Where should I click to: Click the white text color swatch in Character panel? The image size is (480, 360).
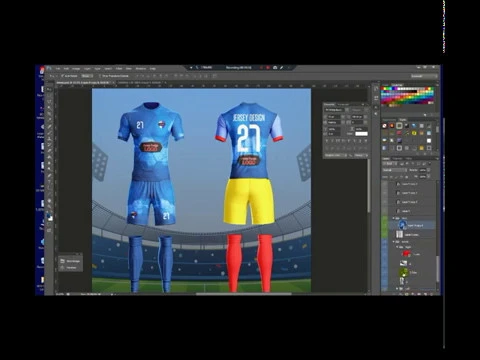pyautogui.click(x=361, y=134)
